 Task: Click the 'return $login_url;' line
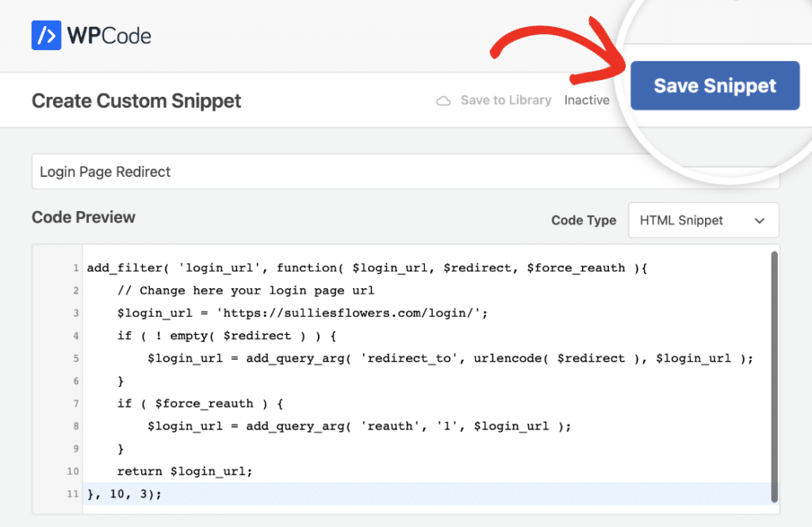[x=184, y=471]
